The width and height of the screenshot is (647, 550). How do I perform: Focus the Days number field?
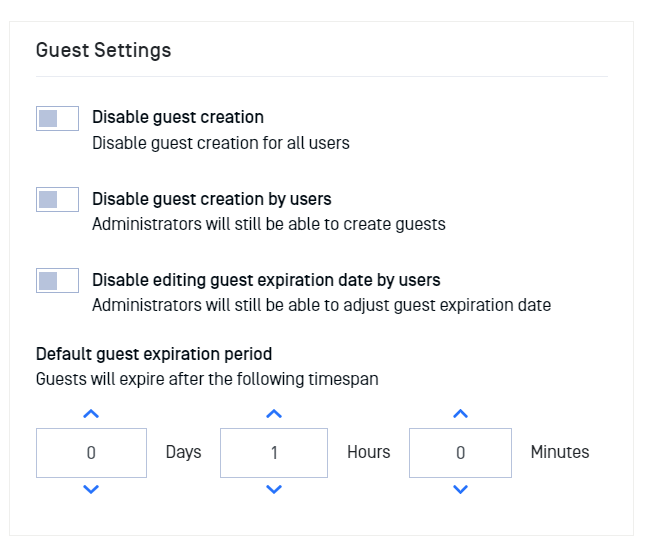pos(91,453)
